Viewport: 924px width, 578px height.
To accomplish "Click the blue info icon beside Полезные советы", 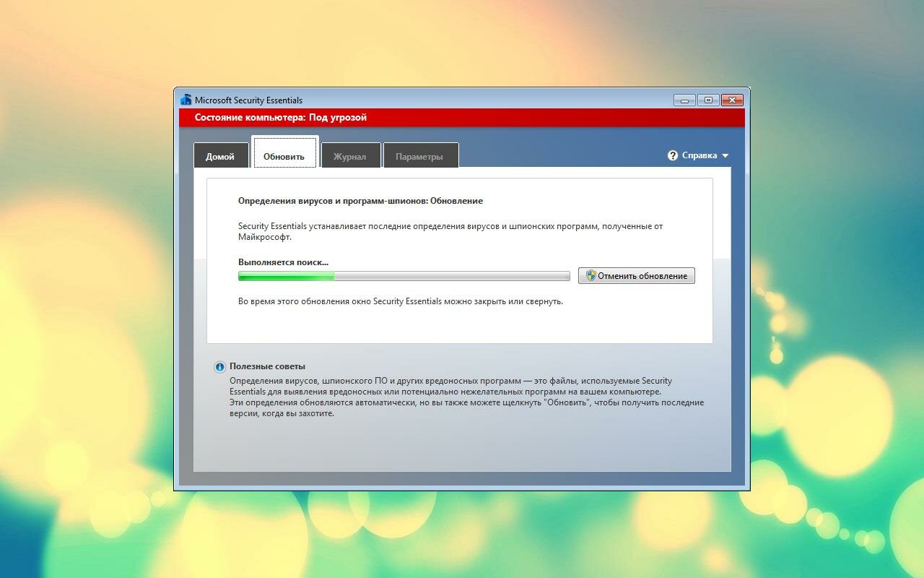I will (220, 367).
